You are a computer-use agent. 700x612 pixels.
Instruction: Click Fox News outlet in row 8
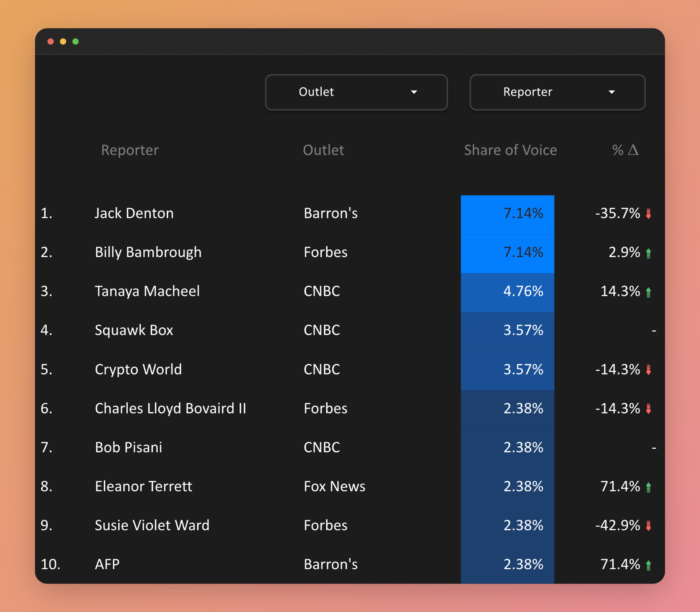tap(334, 486)
